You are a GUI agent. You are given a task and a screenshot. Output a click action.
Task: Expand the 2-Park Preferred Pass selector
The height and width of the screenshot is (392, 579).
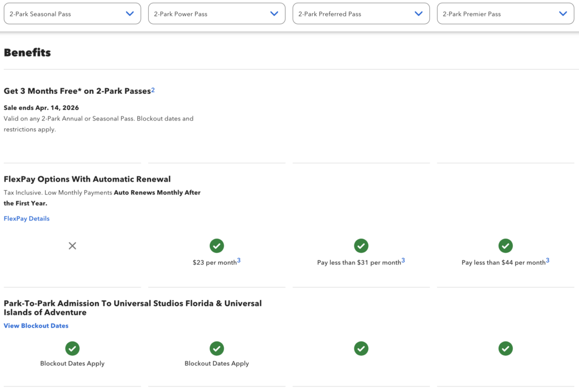361,13
